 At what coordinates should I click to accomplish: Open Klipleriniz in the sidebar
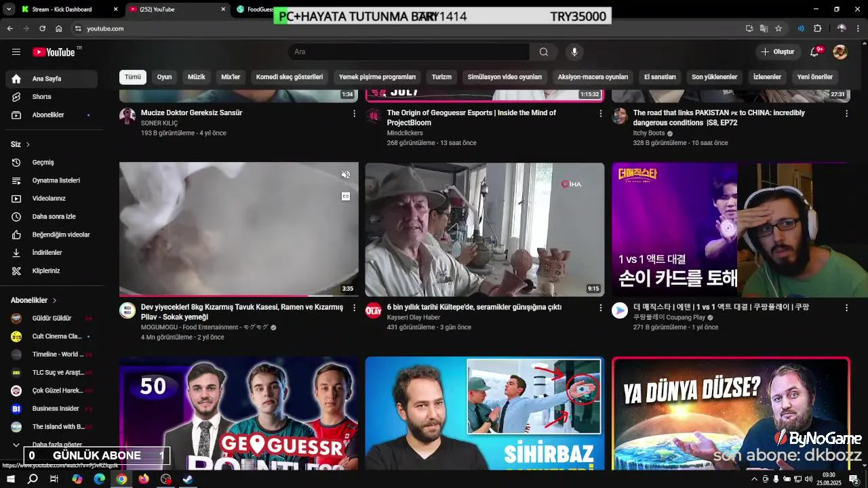pyautogui.click(x=52, y=271)
